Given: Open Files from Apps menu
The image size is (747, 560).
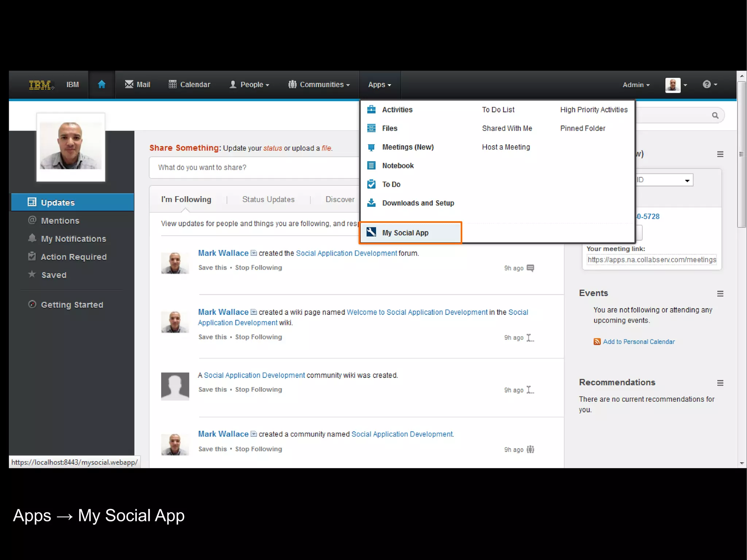Looking at the screenshot, I should click(390, 128).
